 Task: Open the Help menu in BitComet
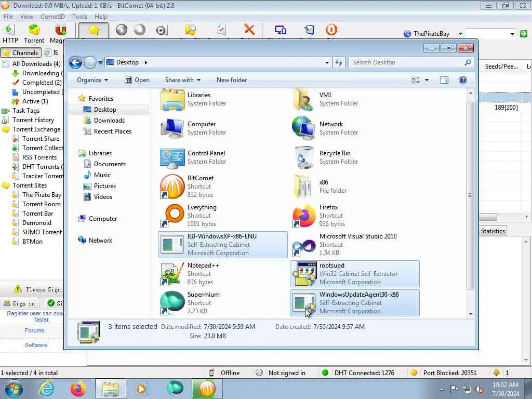(101, 16)
